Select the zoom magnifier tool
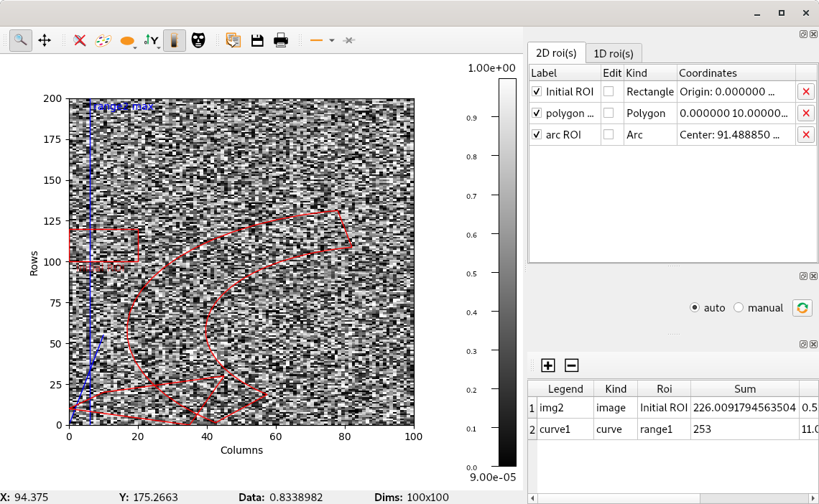 (x=21, y=40)
